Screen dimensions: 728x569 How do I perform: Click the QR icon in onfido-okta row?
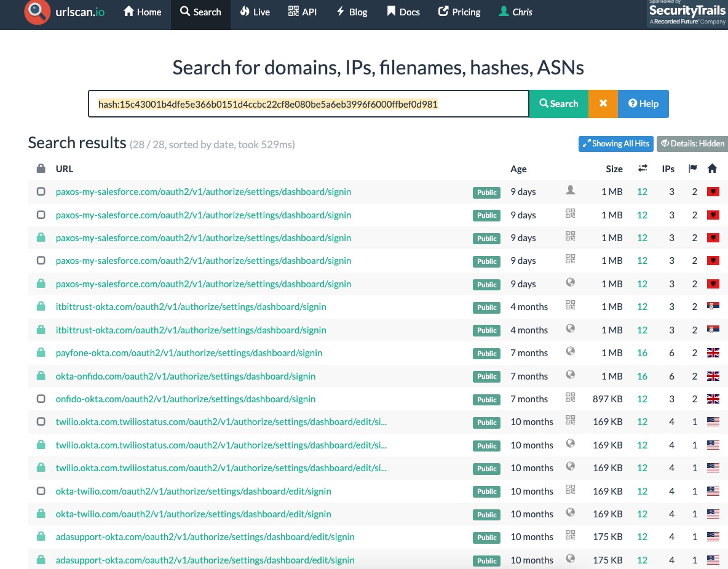point(571,397)
